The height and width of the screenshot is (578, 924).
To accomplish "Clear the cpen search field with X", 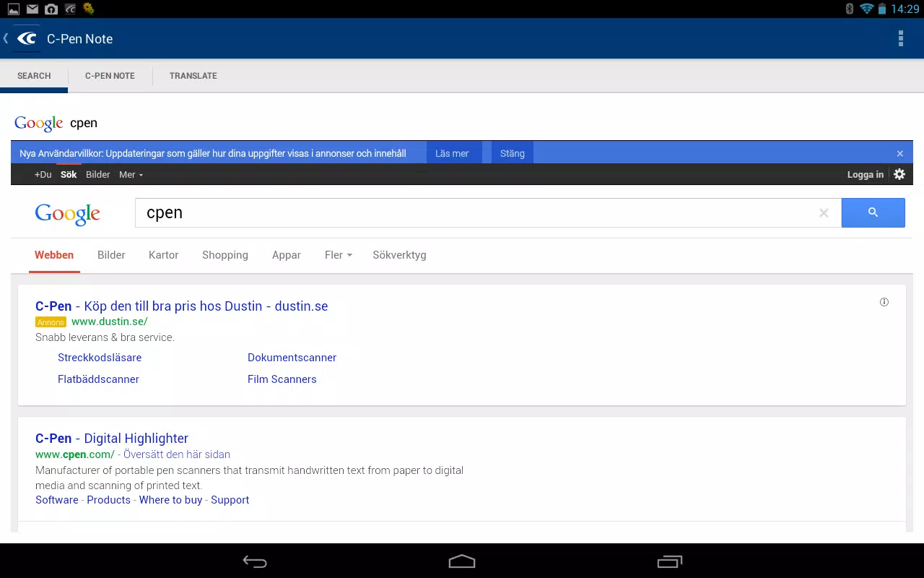I will pyautogui.click(x=824, y=212).
